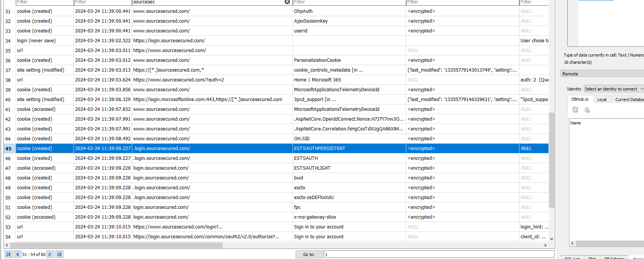This screenshot has width=644, height=259.
Task: Click the Go to row number field
Action: [439, 254]
